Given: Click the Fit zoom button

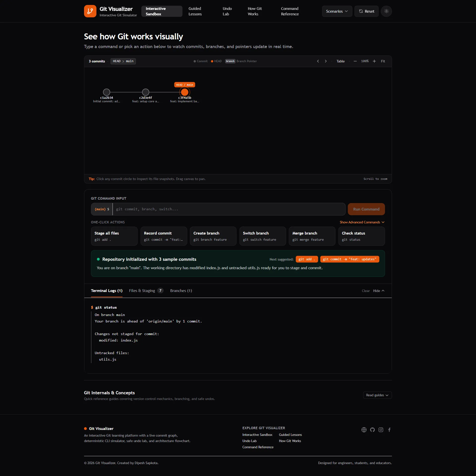Looking at the screenshot, I should [383, 61].
